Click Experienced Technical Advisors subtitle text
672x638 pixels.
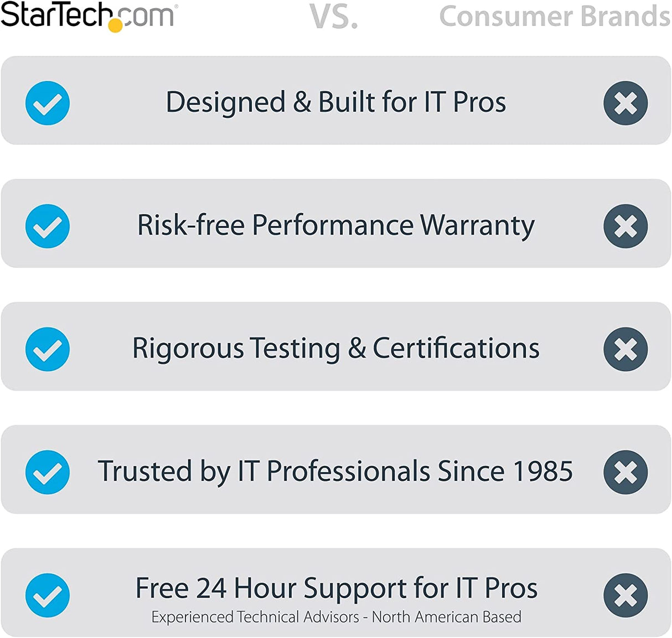pos(336,617)
